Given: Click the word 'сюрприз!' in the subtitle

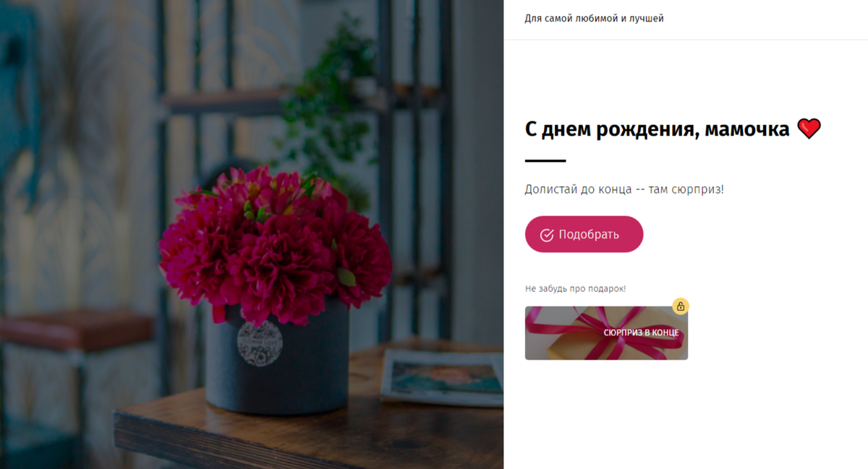Looking at the screenshot, I should (698, 189).
